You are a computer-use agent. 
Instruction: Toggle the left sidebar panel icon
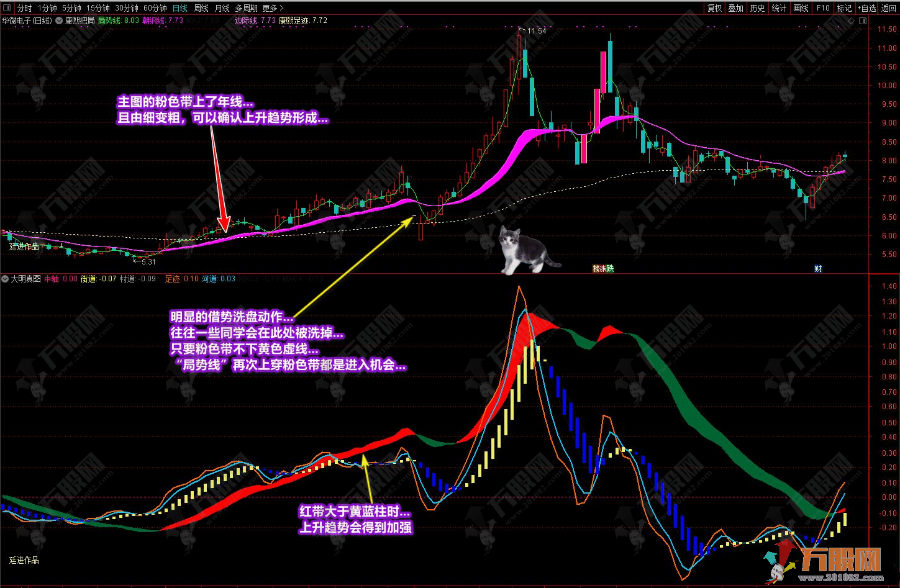tap(7, 8)
